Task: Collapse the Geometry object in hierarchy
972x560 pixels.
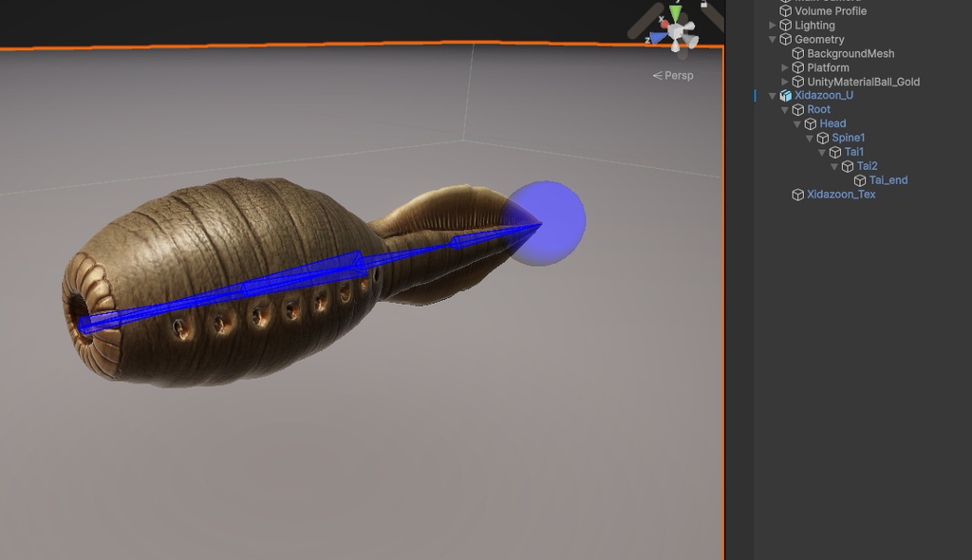Action: [x=773, y=39]
